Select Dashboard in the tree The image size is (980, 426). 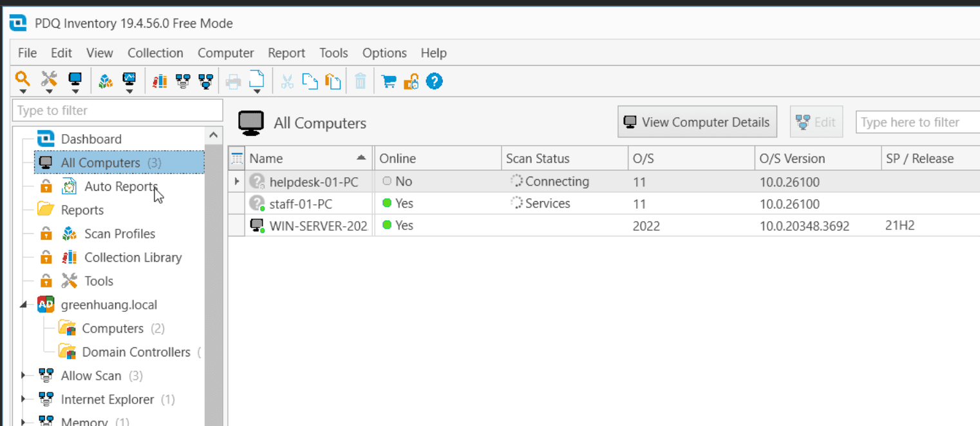click(x=91, y=139)
